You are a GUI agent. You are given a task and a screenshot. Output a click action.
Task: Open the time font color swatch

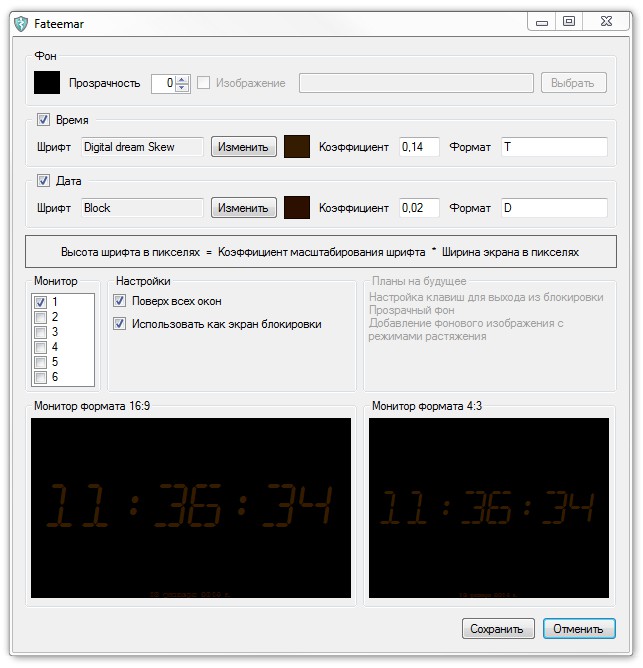click(x=297, y=147)
